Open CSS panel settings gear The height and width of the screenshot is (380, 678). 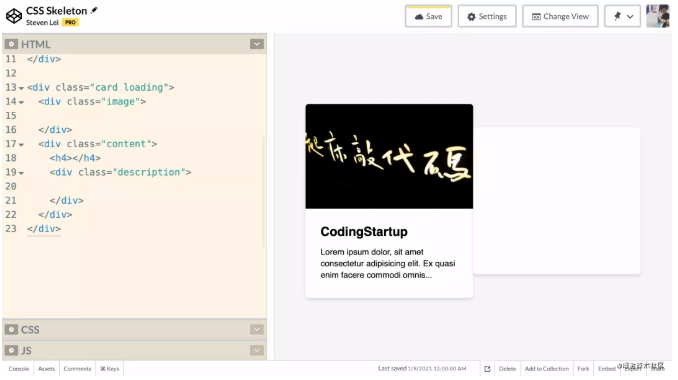coord(11,329)
